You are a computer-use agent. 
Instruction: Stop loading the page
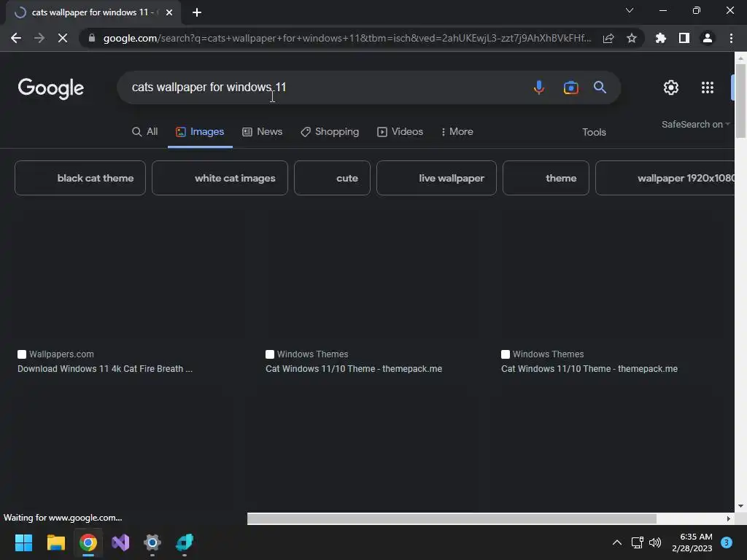click(63, 38)
